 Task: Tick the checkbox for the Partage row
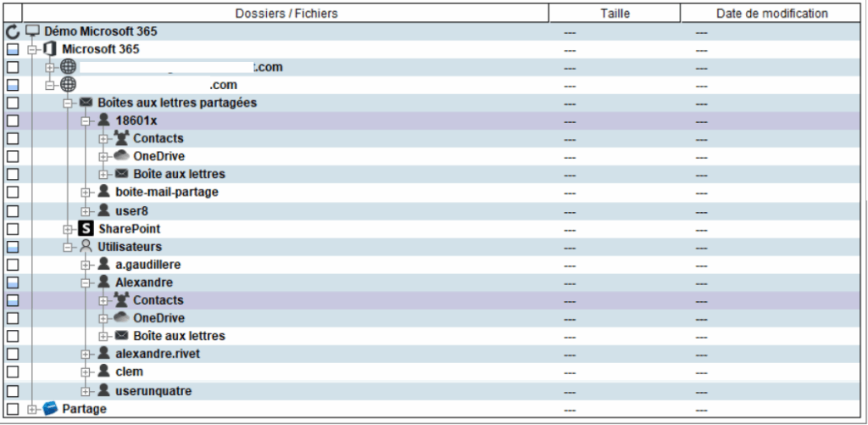pos(12,409)
